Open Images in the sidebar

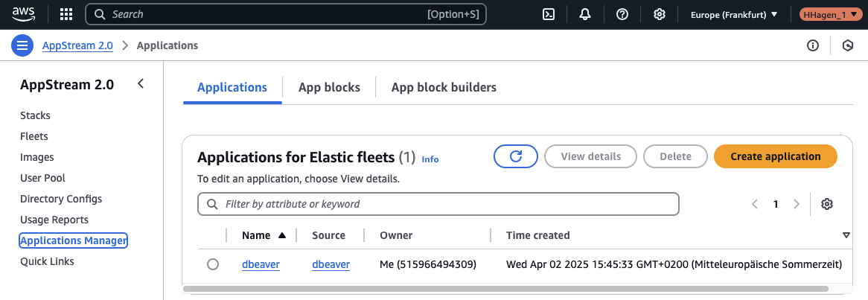(x=36, y=157)
